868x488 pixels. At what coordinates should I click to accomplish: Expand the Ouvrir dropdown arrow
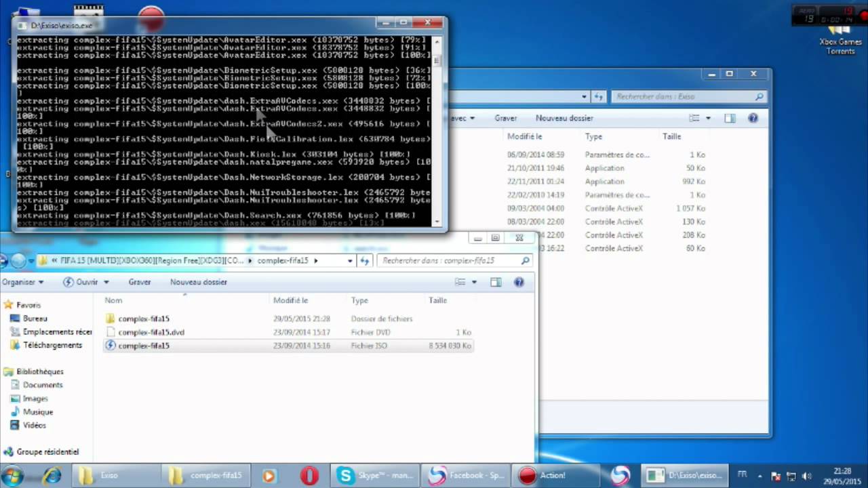106,282
